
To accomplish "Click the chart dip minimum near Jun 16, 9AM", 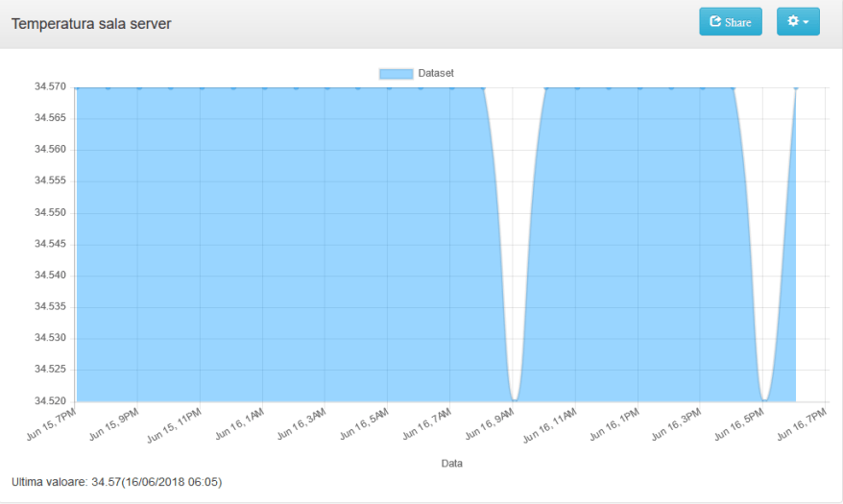I will tap(515, 399).
